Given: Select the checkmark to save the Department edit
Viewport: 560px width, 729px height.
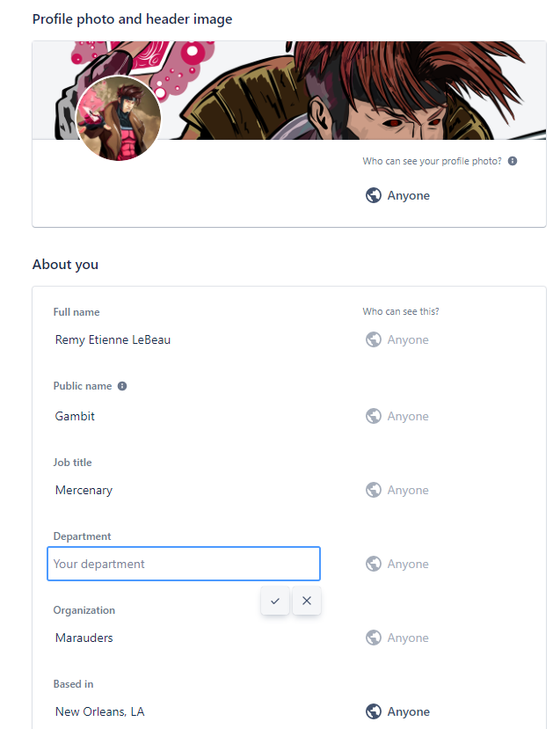Looking at the screenshot, I should pos(275,601).
